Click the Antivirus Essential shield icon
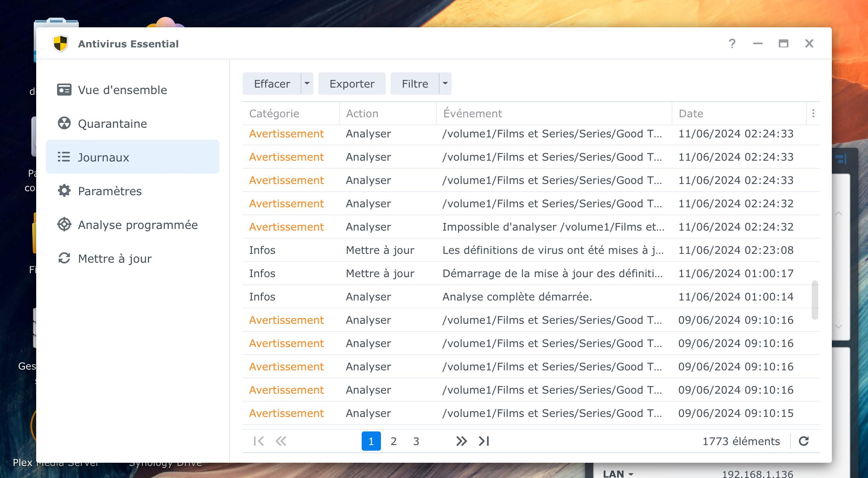Viewport: 868px width, 478px height. (x=60, y=43)
